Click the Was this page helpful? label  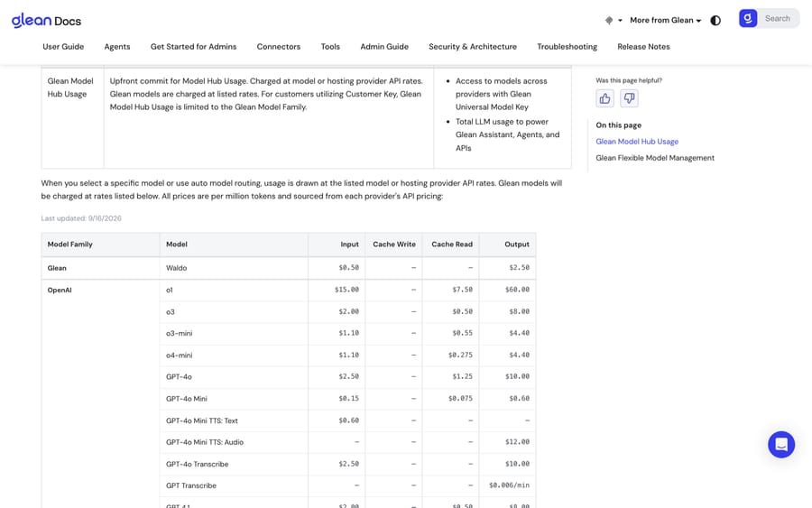point(629,80)
